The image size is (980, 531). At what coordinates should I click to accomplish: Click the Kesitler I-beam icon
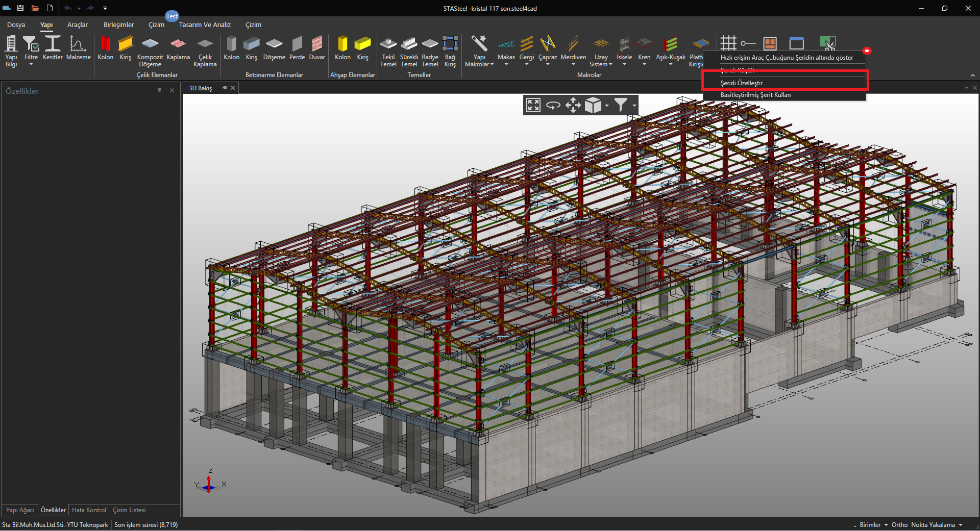tap(53, 48)
